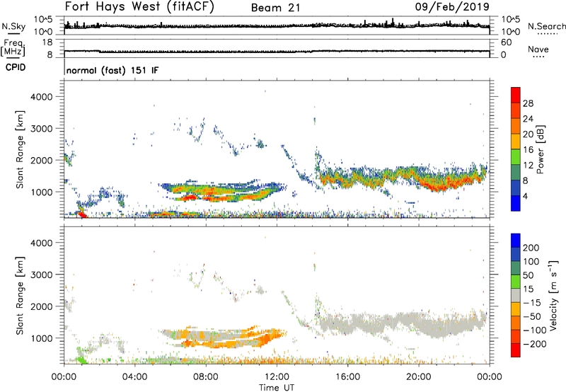Image resolution: width=566 pixels, height=392 pixels.
Task: Click the 'Power [dB]' colorbar label
Action: pos(540,149)
